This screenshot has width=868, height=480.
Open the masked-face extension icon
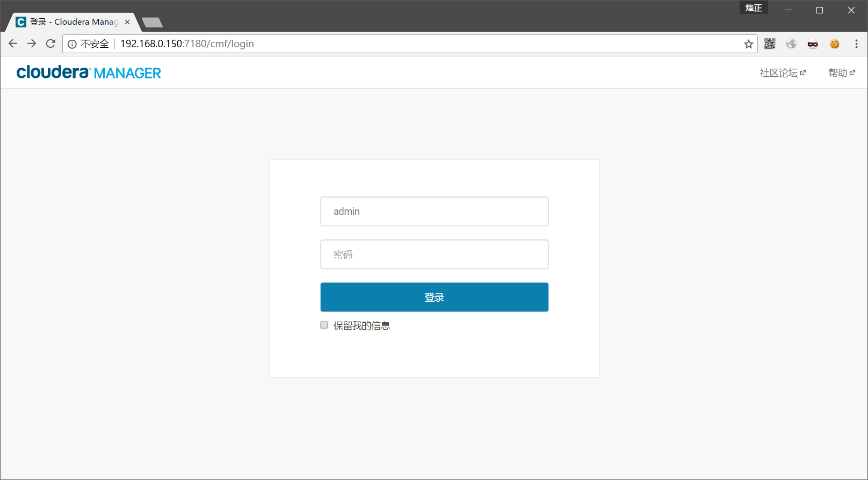[813, 44]
